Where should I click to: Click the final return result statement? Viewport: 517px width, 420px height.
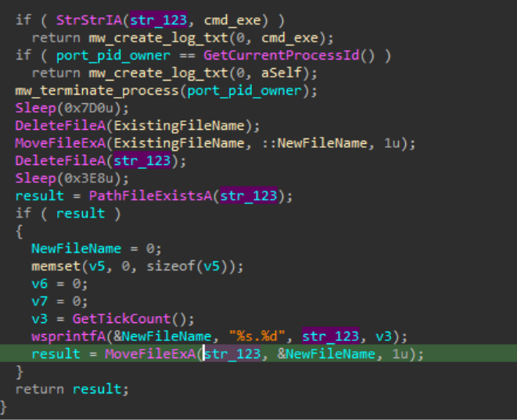(x=66, y=389)
